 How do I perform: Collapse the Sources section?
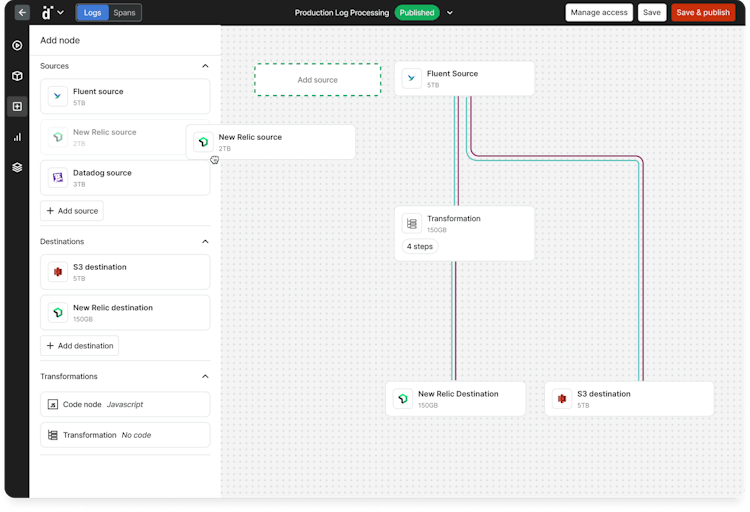coord(205,66)
